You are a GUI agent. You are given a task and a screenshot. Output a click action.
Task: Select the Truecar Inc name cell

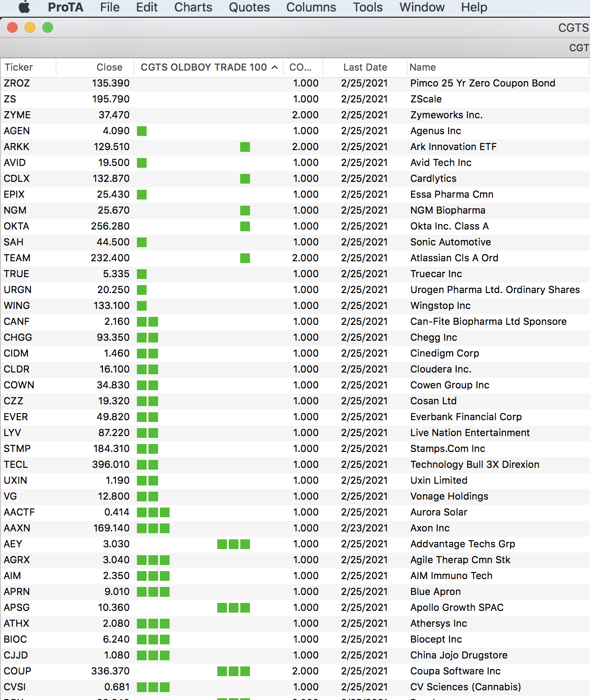(436, 274)
